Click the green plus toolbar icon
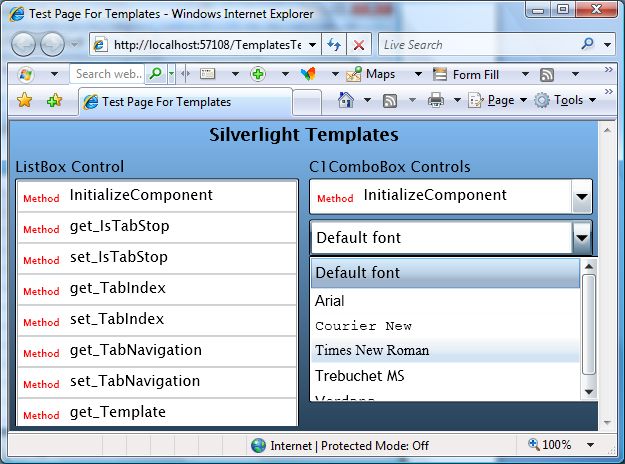This screenshot has width=625, height=464. pyautogui.click(x=258, y=74)
